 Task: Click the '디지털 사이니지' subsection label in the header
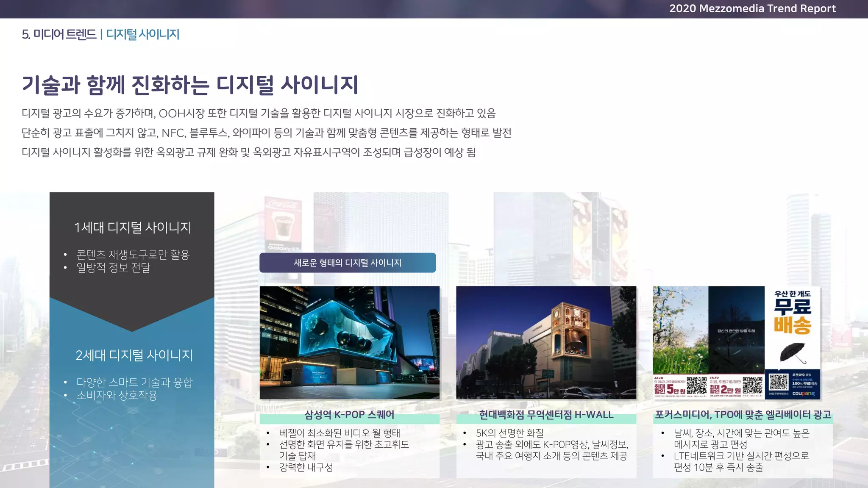[x=143, y=34]
